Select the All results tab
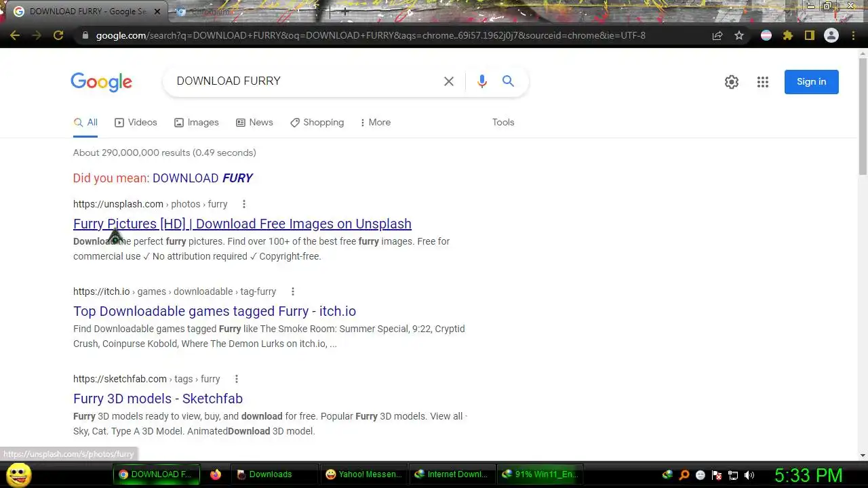 pos(85,123)
